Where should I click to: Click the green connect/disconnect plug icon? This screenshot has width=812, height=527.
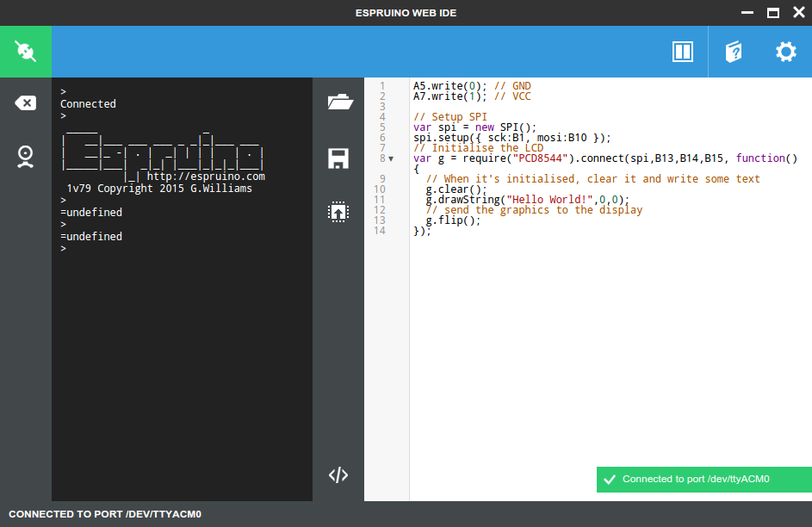point(25,52)
